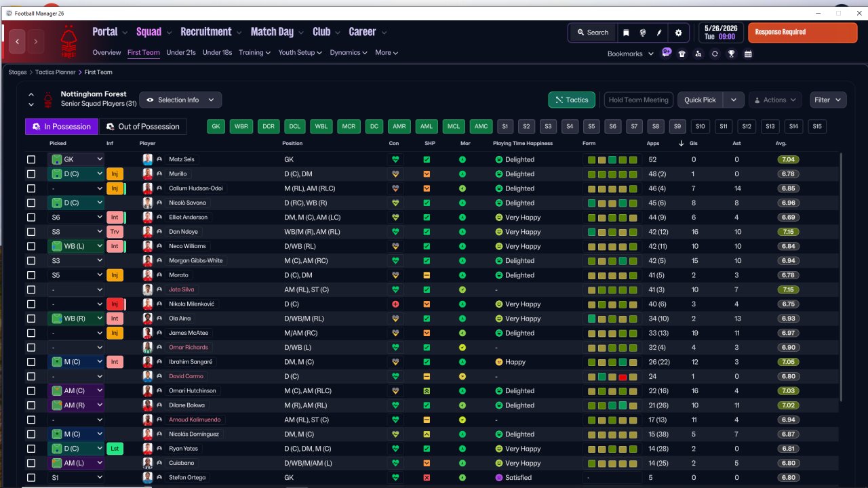Viewport: 868px width, 488px height.
Task: Open the messages icon with 9+ badge
Action: 666,54
